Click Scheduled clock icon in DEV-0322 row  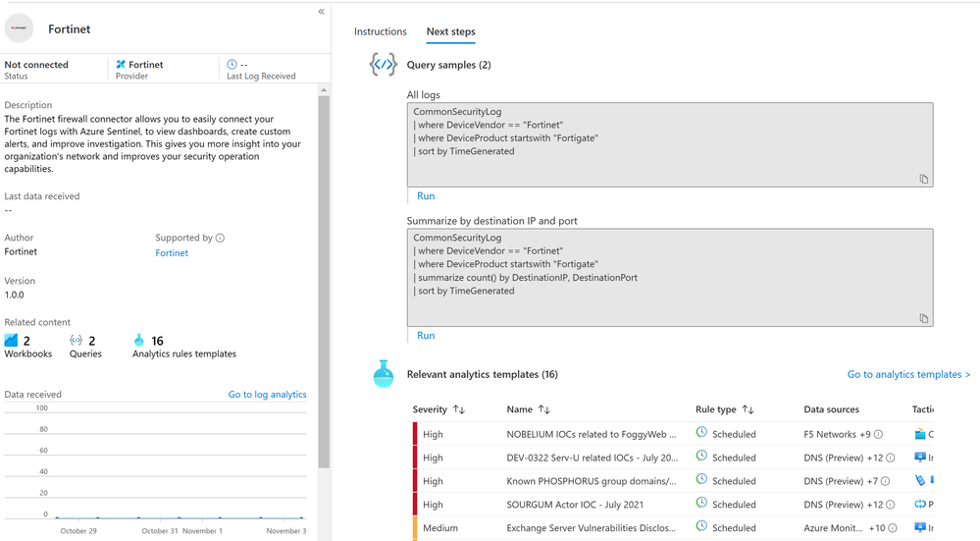point(701,456)
